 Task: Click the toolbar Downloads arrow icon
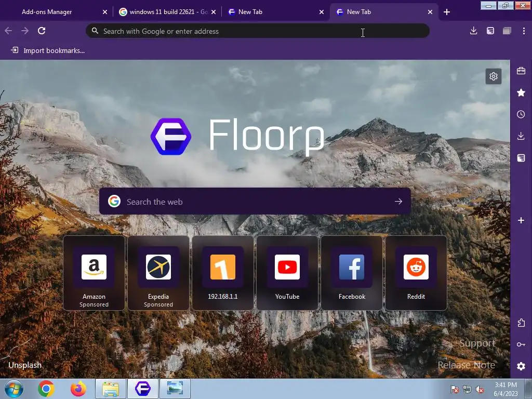click(x=473, y=31)
